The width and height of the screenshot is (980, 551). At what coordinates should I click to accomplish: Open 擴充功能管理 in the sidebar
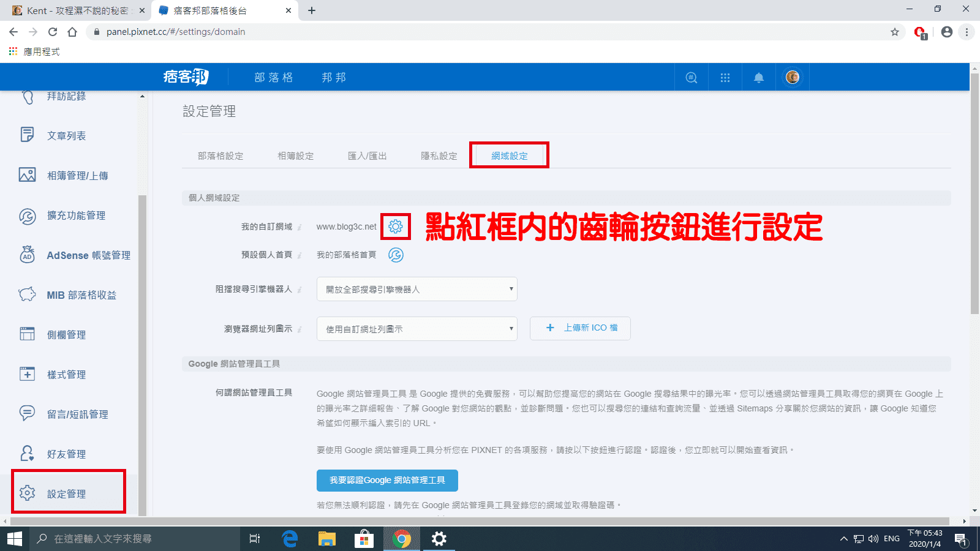tap(75, 216)
